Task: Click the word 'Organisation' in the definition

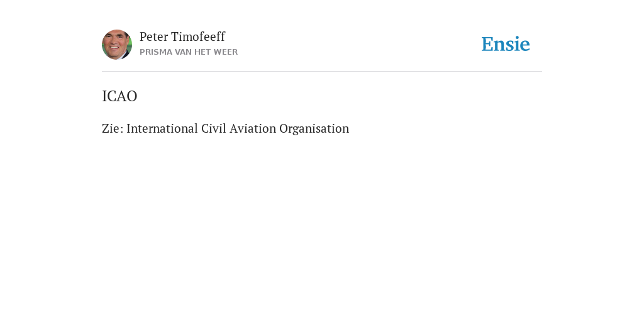Action: coord(314,129)
